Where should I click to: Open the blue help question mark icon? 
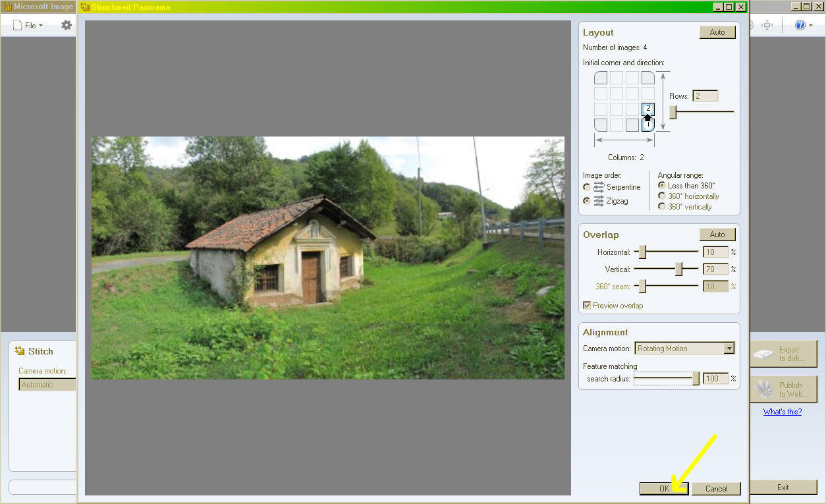pos(800,25)
